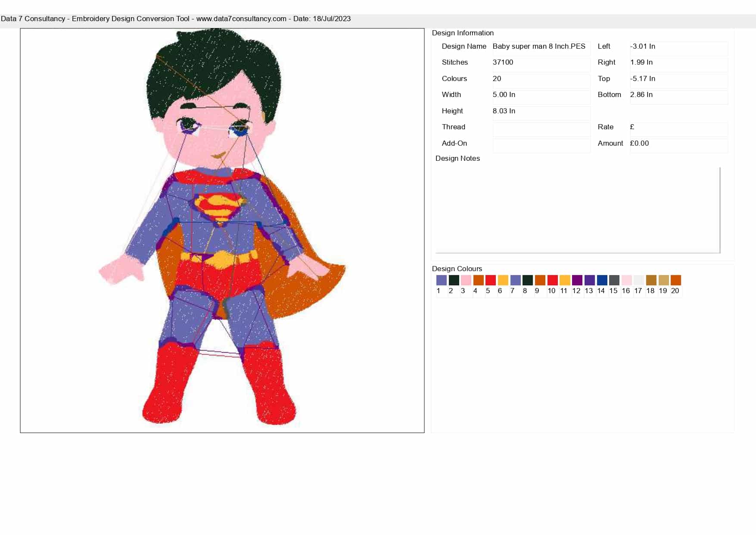Click the Amount label

[610, 143]
